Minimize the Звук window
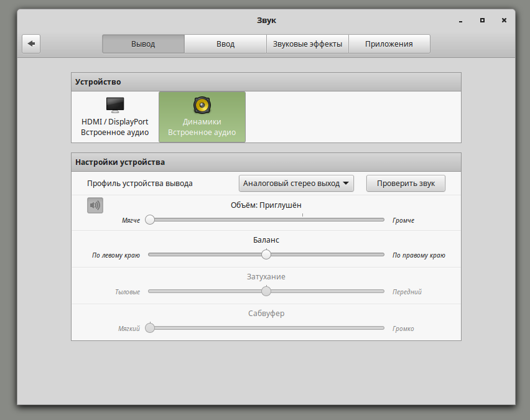The height and width of the screenshot is (420, 530). tap(462, 21)
